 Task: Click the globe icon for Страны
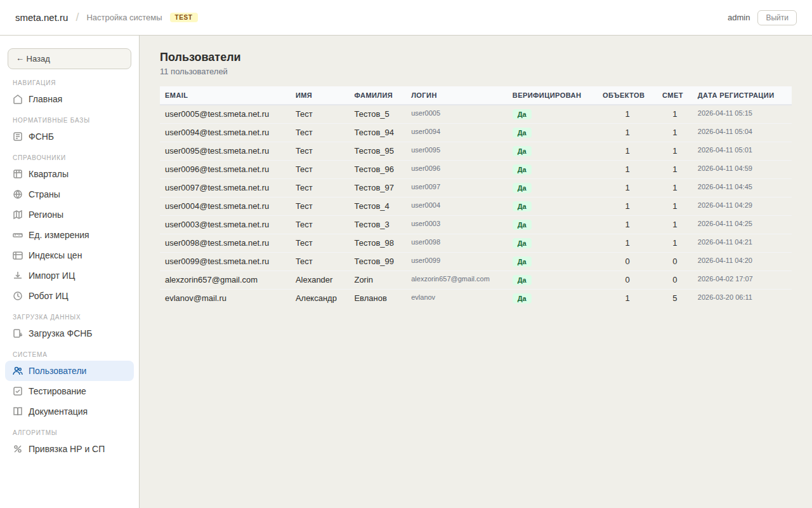tap(18, 194)
